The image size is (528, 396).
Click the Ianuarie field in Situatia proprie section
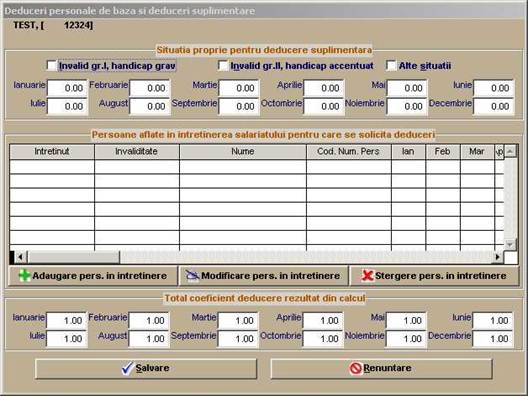point(67,88)
